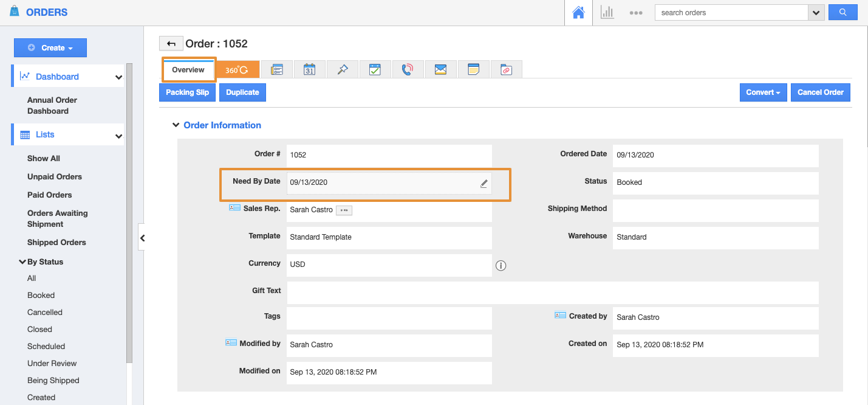This screenshot has height=405, width=868.
Task: Open the calendar tab icon
Action: [x=309, y=70]
